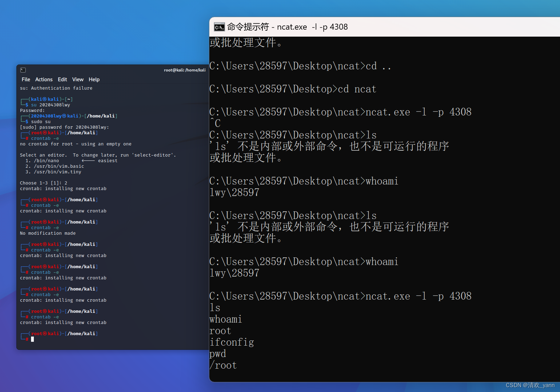Click the 'root' output in cmd window
Screen dimensions: 560x392
click(220, 331)
